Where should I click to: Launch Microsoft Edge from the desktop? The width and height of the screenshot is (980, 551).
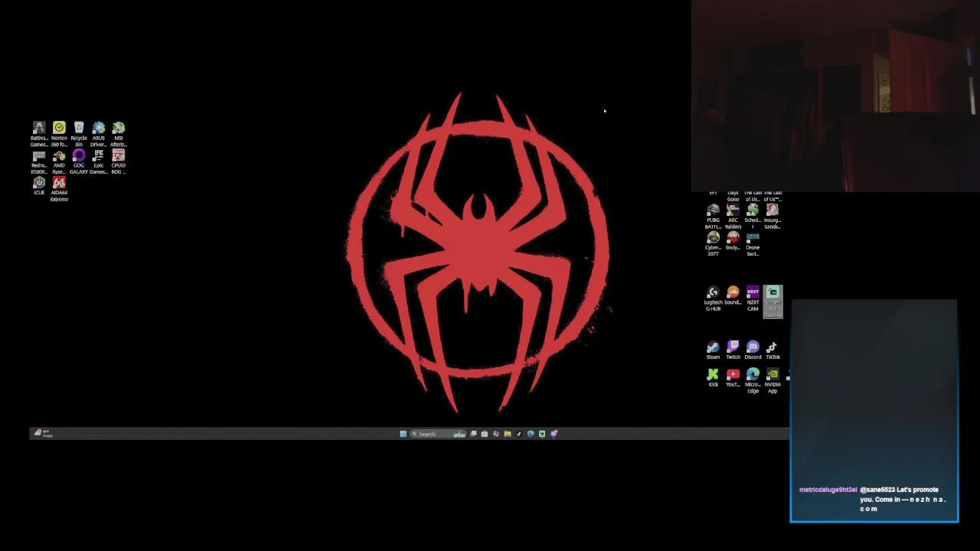click(753, 380)
